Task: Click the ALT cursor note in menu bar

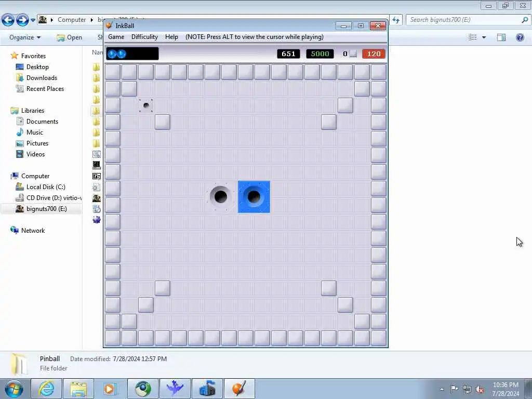Action: [x=255, y=37]
